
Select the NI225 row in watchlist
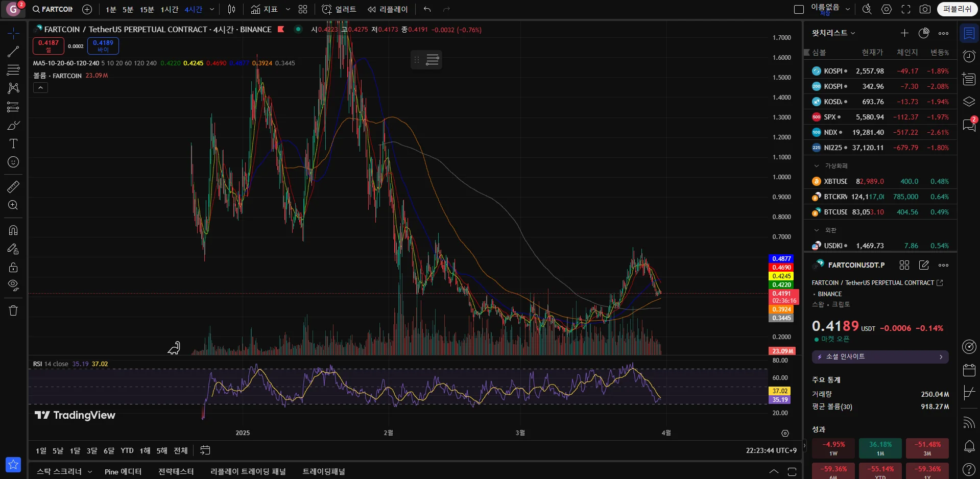(x=880, y=148)
